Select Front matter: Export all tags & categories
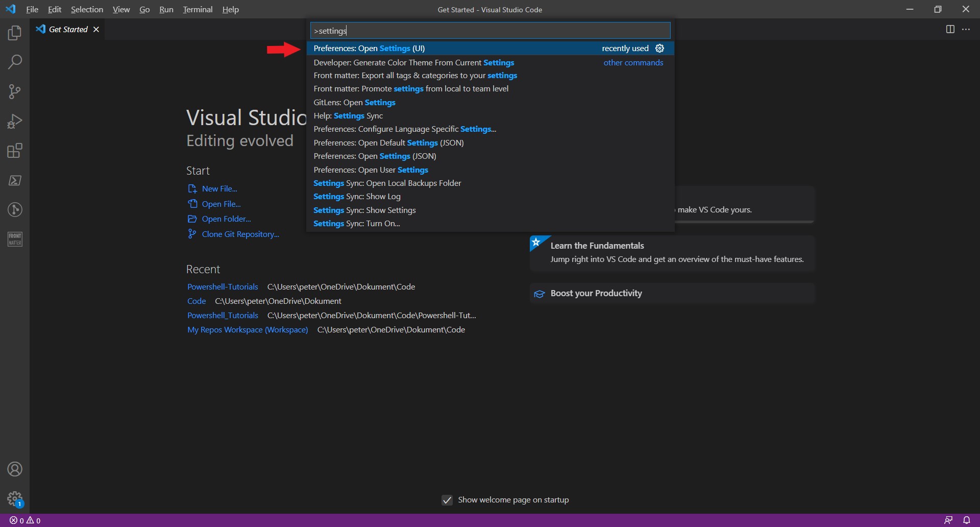Image resolution: width=980 pixels, height=527 pixels. [490, 76]
